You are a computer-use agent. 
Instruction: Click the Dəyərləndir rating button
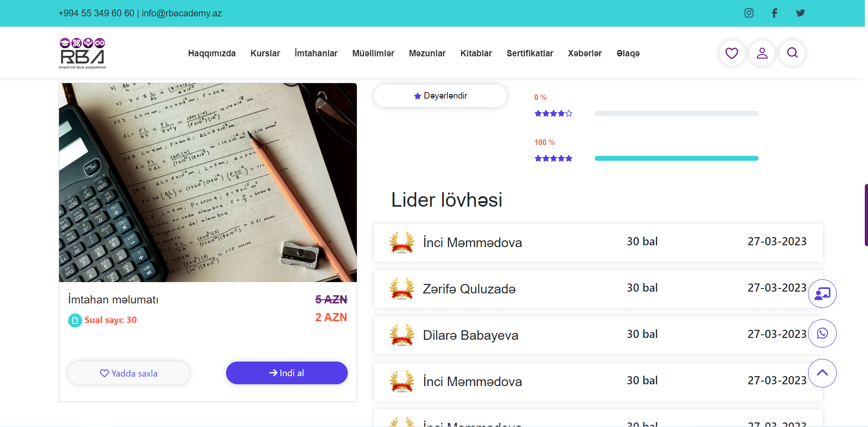(440, 96)
